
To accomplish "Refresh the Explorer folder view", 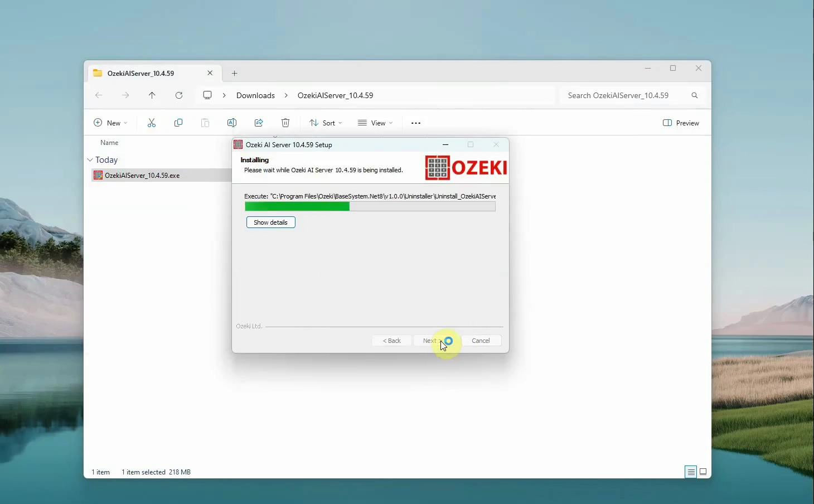I will point(179,95).
